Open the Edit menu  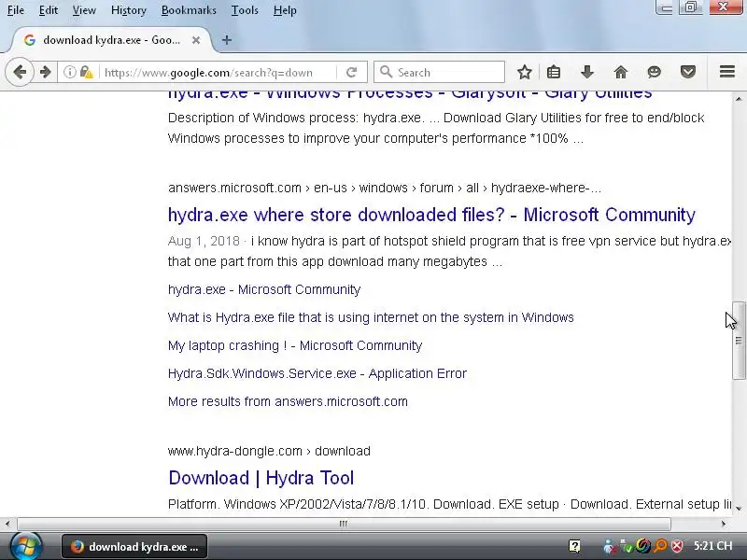49,10
